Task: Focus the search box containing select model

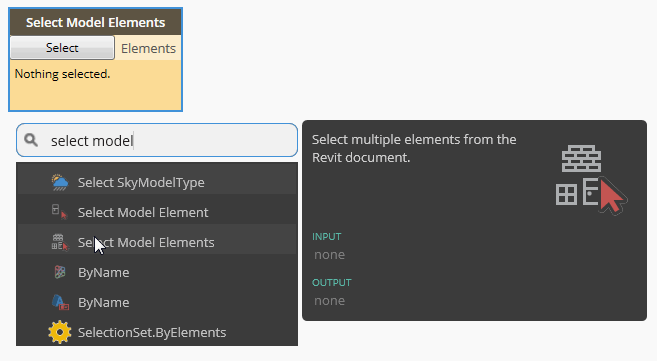Action: (157, 140)
